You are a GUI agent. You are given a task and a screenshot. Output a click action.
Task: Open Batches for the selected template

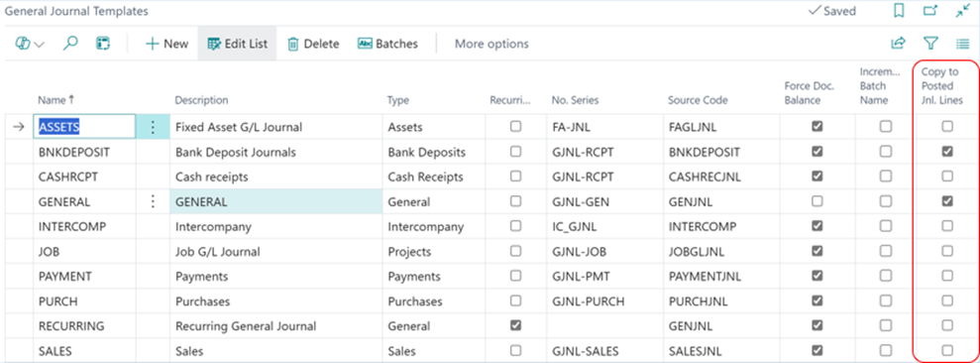tap(387, 44)
